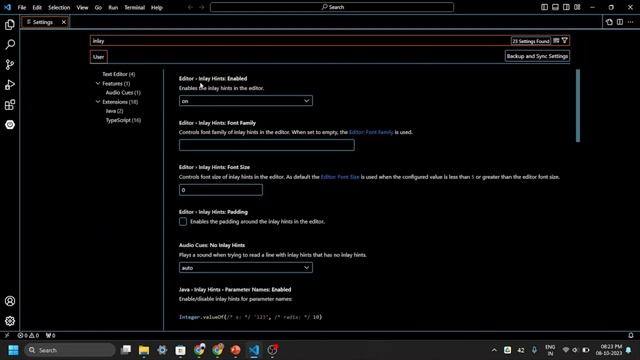
Task: Click the VS Code logo in title bar
Action: pos(7,7)
